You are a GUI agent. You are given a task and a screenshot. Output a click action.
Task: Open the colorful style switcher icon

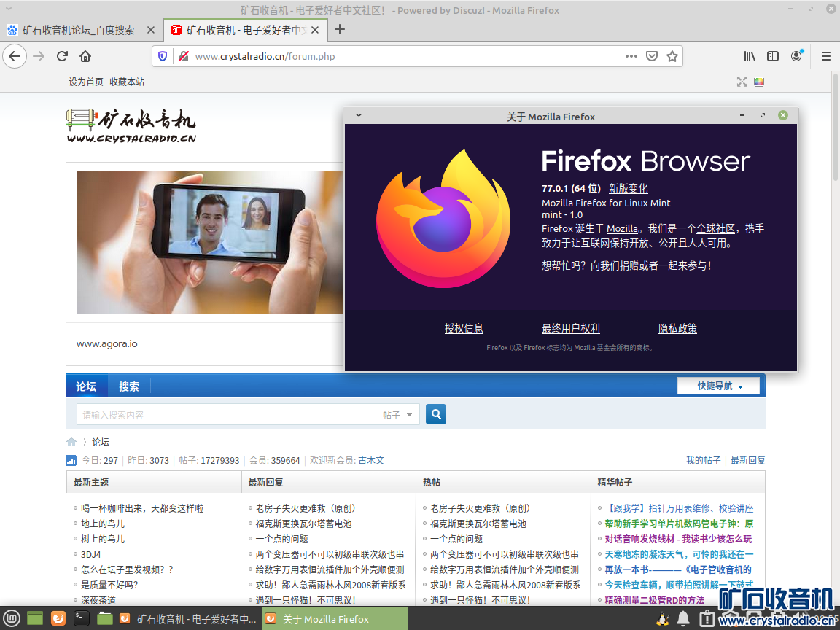click(x=758, y=82)
